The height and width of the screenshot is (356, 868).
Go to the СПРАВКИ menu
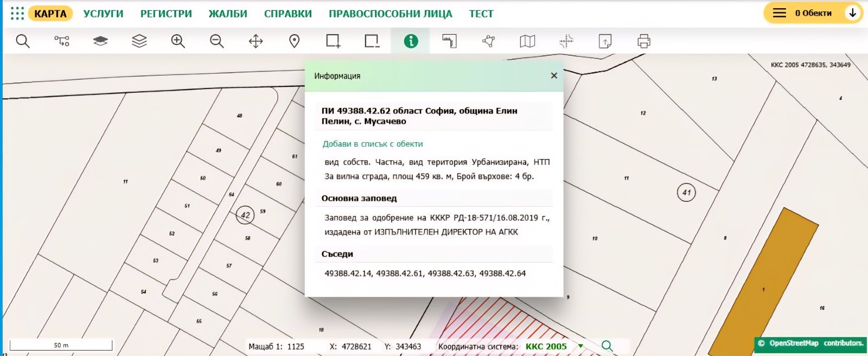(288, 14)
